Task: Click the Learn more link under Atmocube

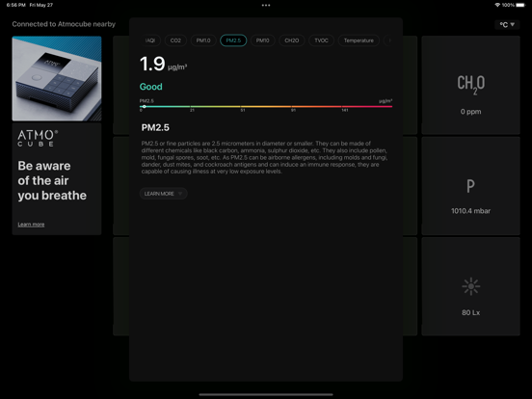Action: click(x=31, y=225)
